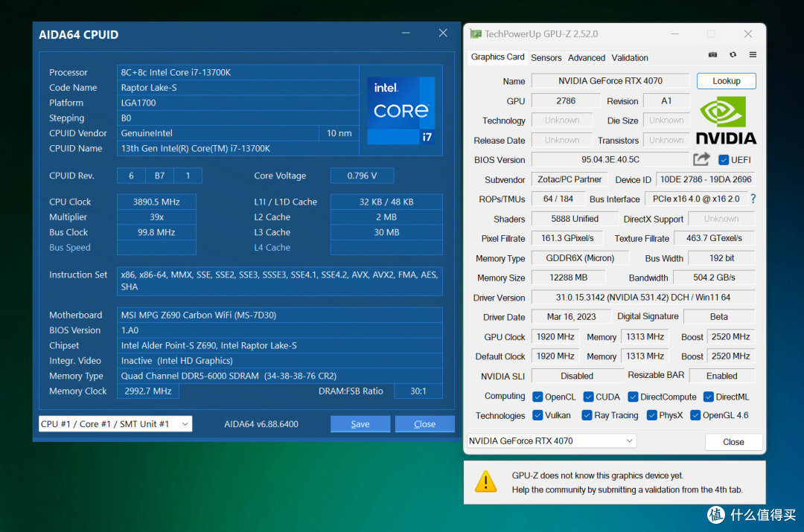Close the AIDA64 CPUID window with X

443,33
